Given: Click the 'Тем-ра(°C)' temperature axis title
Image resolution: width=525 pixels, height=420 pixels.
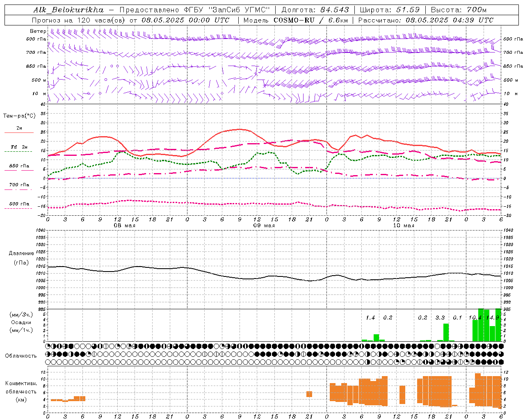Looking at the screenshot, I should [x=19, y=116].
